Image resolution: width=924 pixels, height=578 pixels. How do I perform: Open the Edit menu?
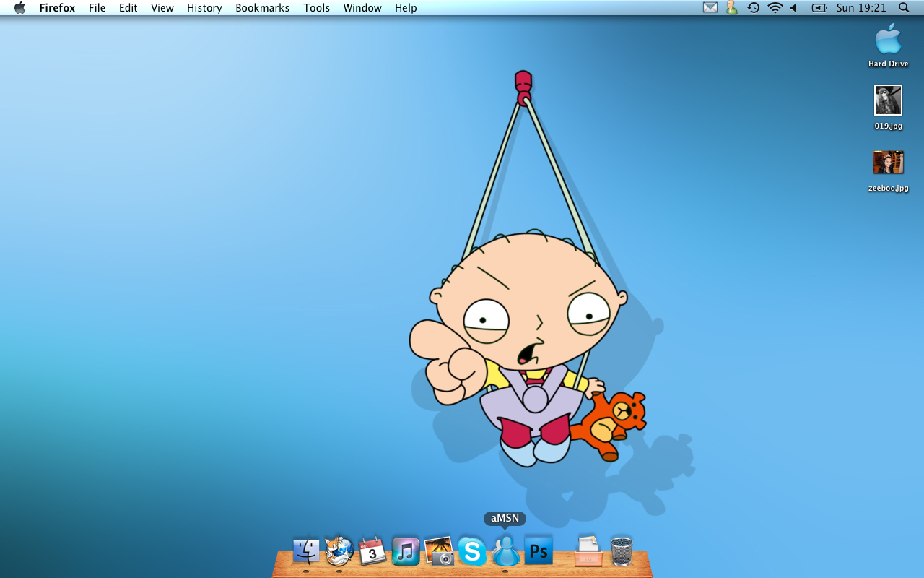[x=128, y=8]
